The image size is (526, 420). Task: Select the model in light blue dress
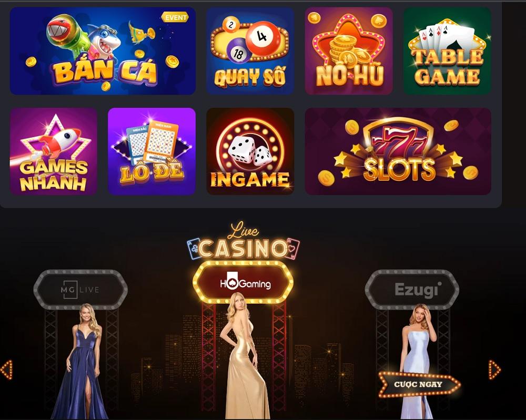point(417,361)
